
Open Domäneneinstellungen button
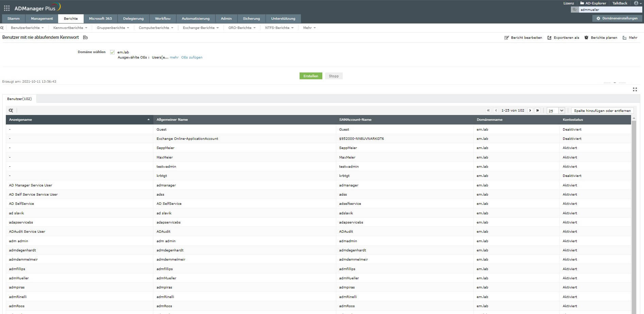pos(617,18)
